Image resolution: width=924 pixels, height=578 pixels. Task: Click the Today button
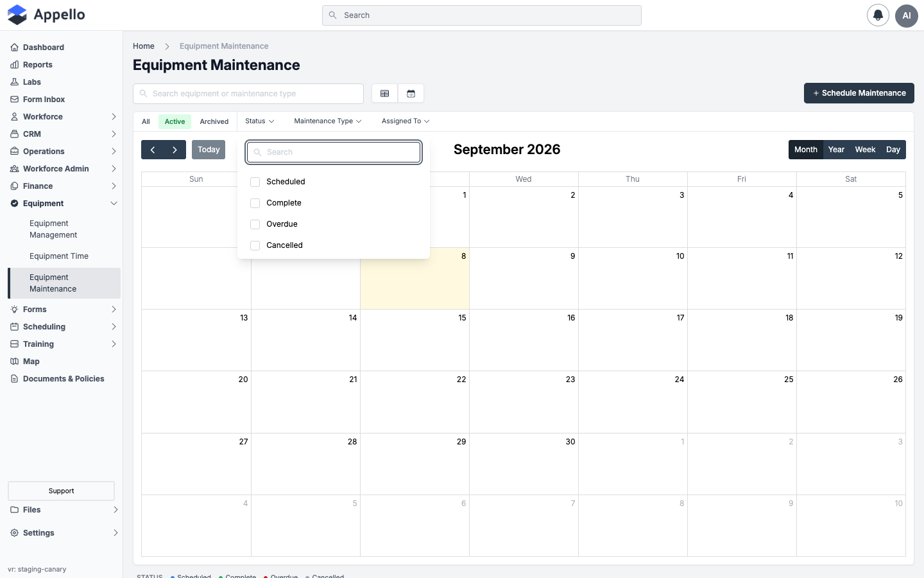point(209,150)
